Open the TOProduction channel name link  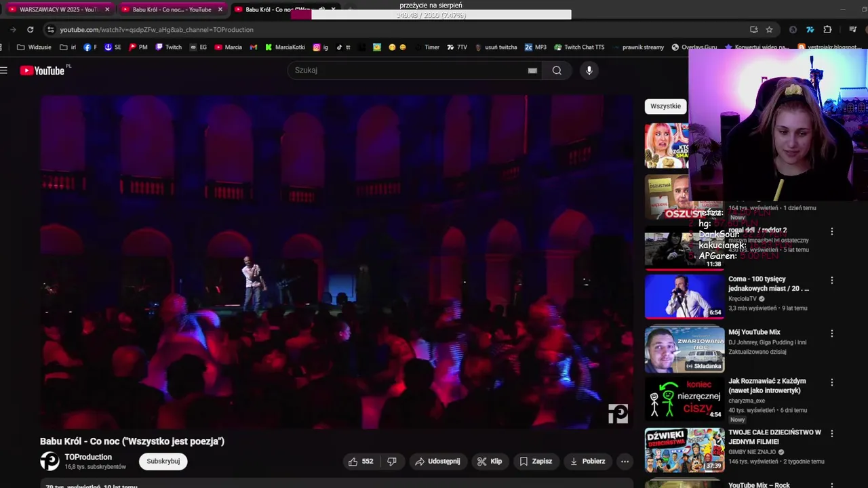pos(88,457)
